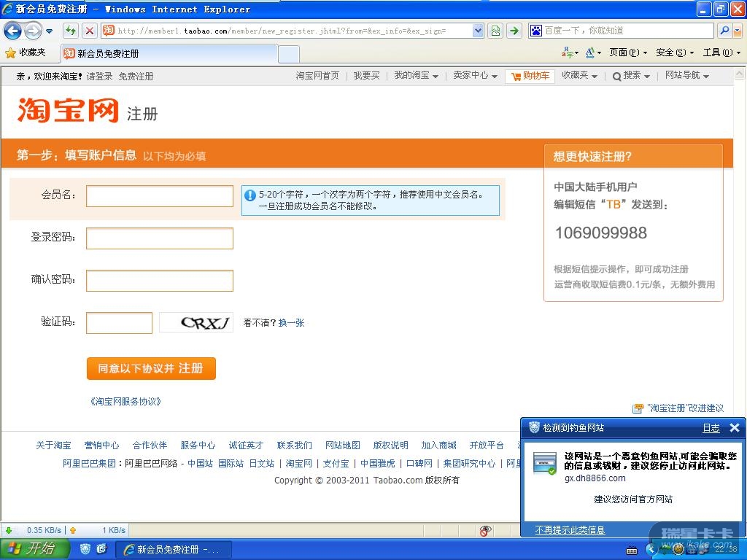Click the compatibility view icon
747x560 pixels.
click(x=496, y=31)
